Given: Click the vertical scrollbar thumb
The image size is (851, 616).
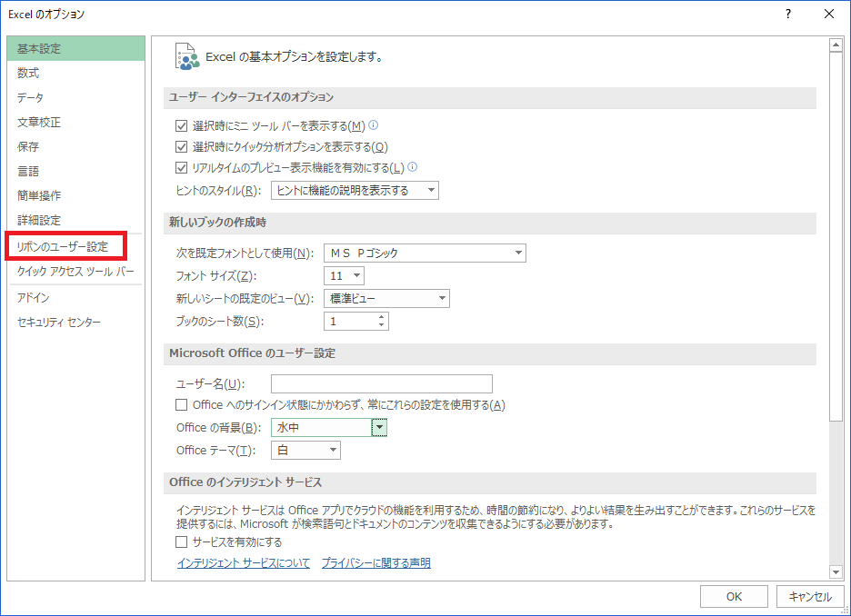Looking at the screenshot, I should pyautogui.click(x=836, y=236).
